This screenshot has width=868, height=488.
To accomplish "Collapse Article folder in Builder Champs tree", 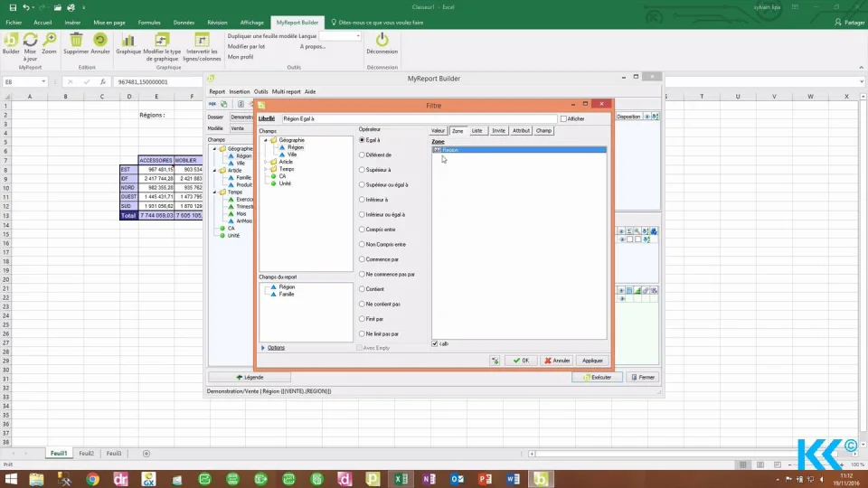I will click(215, 171).
